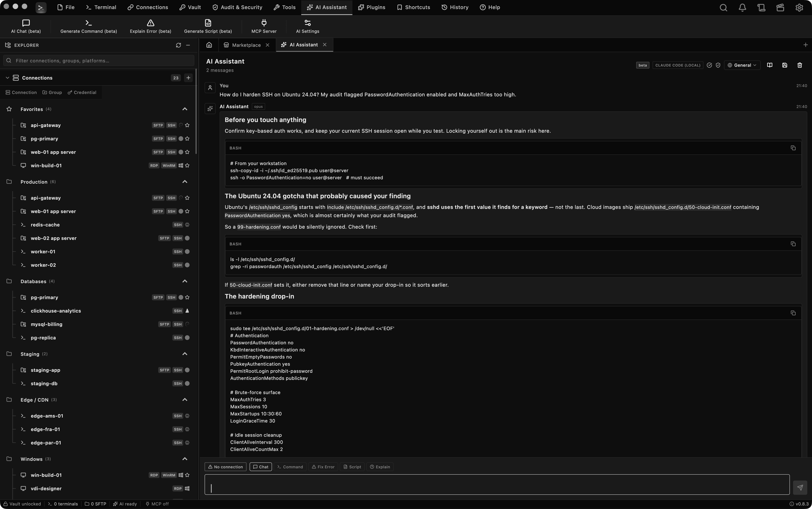
Task: Click the CLAUDE CODE (LOCAL) badge
Action: tap(678, 65)
